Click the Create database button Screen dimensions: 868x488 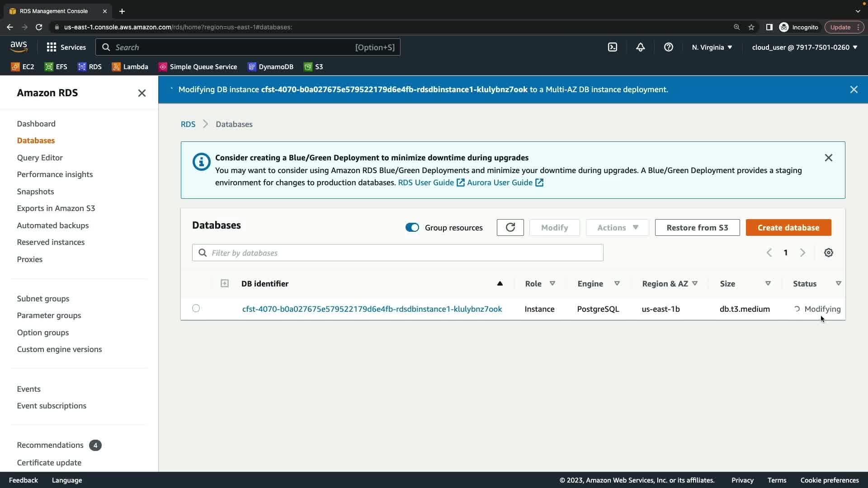[x=788, y=227]
